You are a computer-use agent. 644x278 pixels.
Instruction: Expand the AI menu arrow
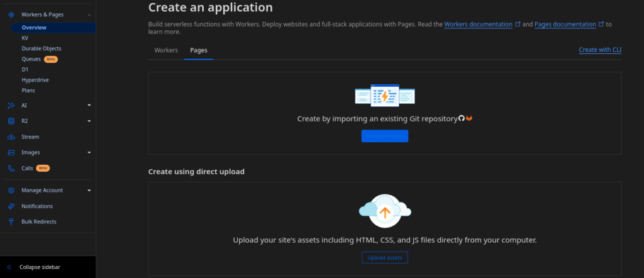89,106
